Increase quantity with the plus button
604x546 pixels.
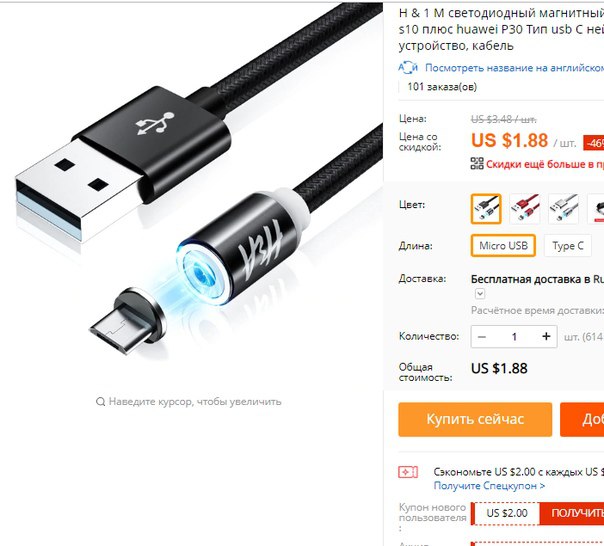pos(546,336)
